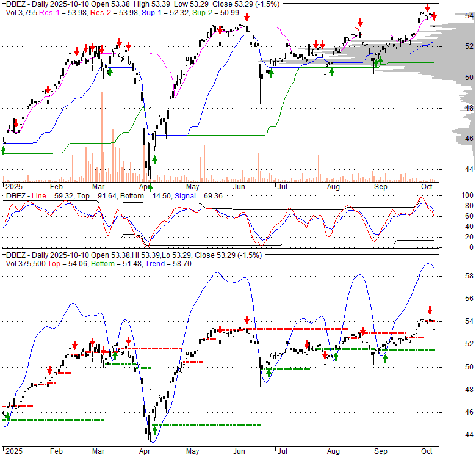Screen dimensions: 476x455
Task: Click the red arrow above June in bottom chart
Action: [x=247, y=320]
